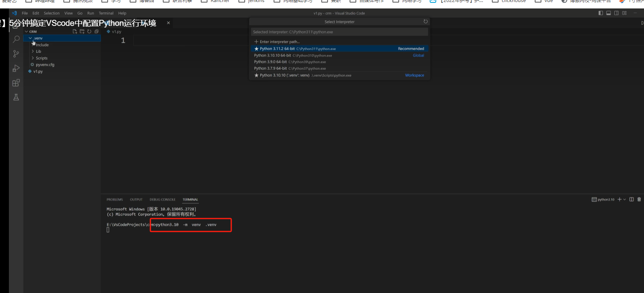Open the File menu
Image resolution: width=644 pixels, height=293 pixels.
click(25, 13)
